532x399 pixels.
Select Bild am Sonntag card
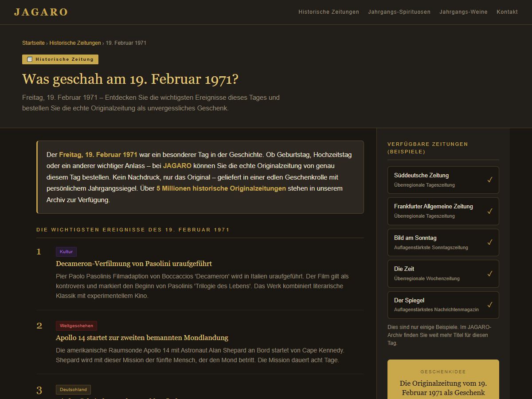pos(443,243)
